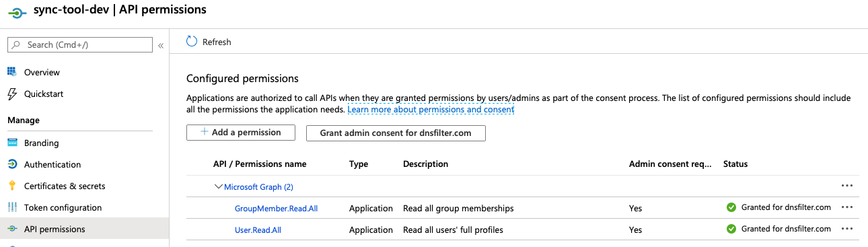Click the Refresh circular arrow icon
The image size is (868, 247).
tap(192, 41)
